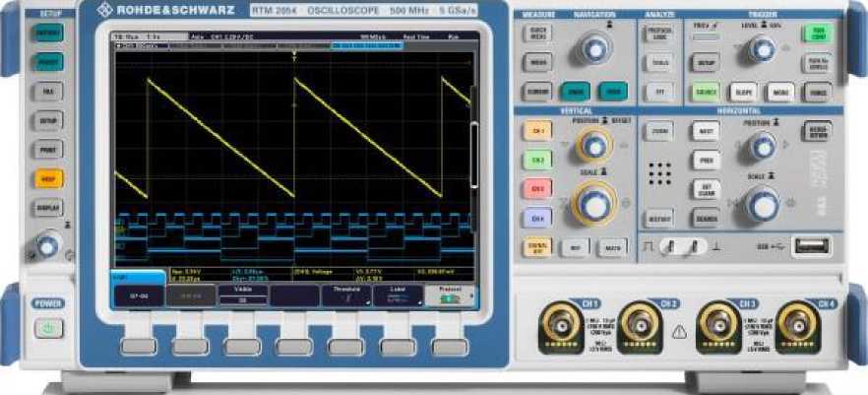The width and height of the screenshot is (868, 395).
Task: Click the MEAS key in Measure section
Action: pos(537,61)
